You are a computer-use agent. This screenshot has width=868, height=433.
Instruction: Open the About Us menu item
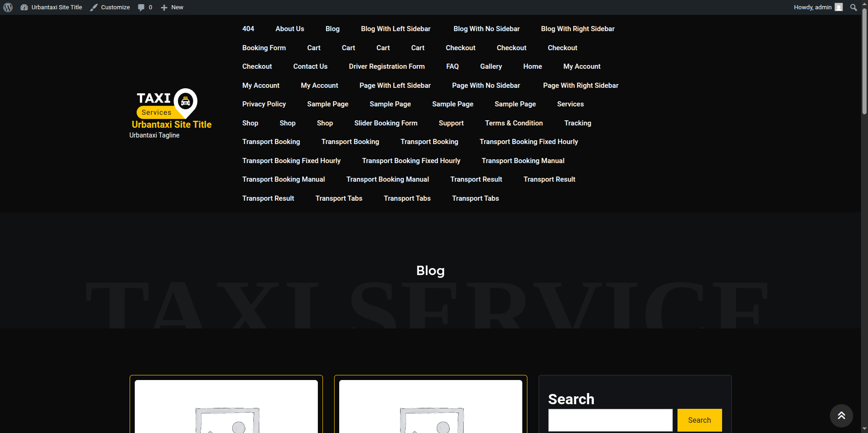click(x=289, y=29)
